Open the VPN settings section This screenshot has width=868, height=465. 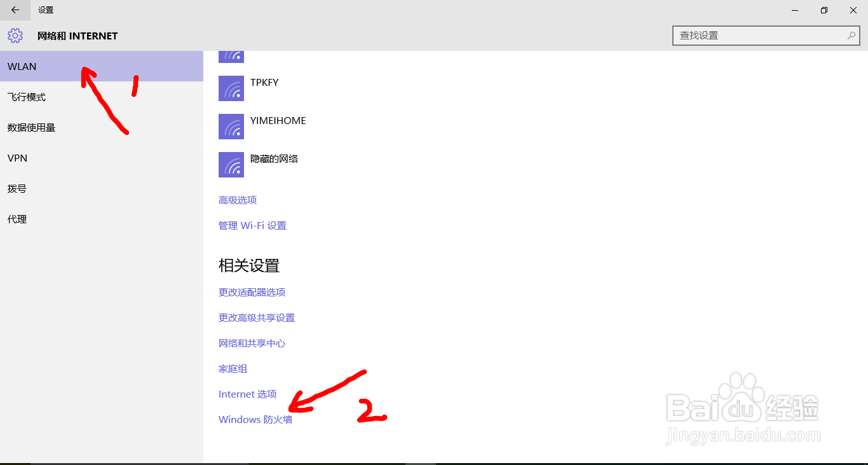coord(17,158)
